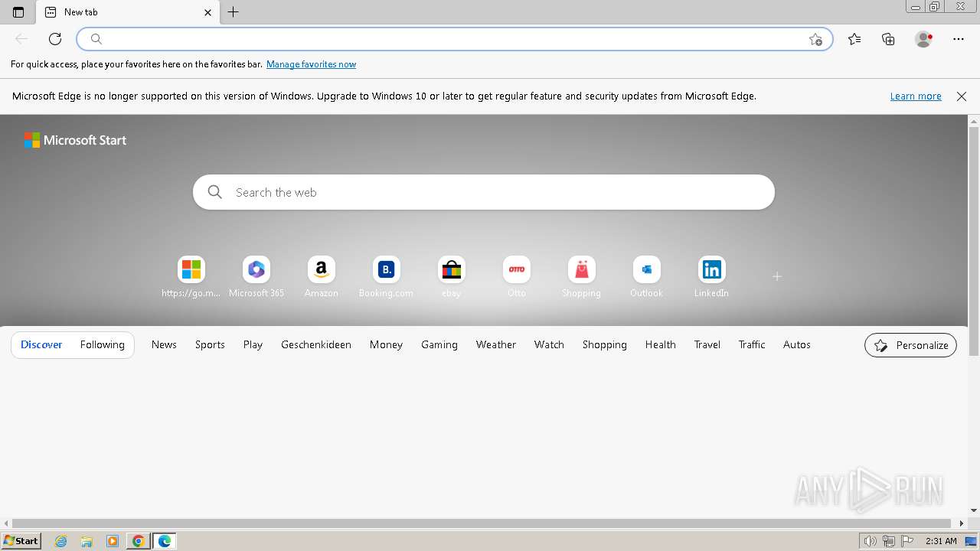Open a new tab with plus button
The height and width of the screenshot is (551, 980).
[x=234, y=12]
